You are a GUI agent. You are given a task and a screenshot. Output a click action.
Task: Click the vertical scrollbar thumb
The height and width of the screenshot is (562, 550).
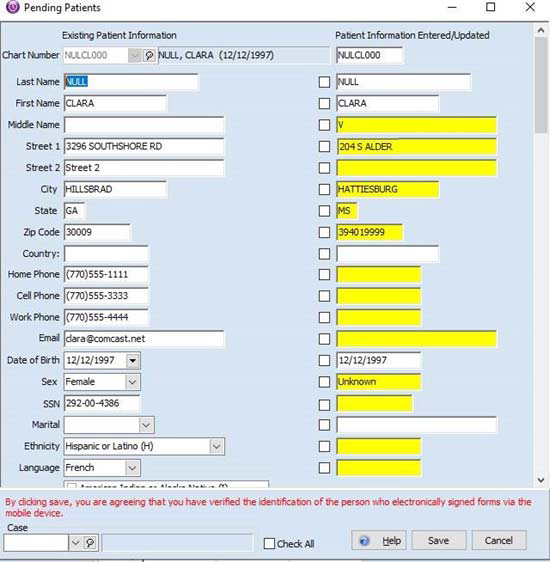(x=541, y=85)
